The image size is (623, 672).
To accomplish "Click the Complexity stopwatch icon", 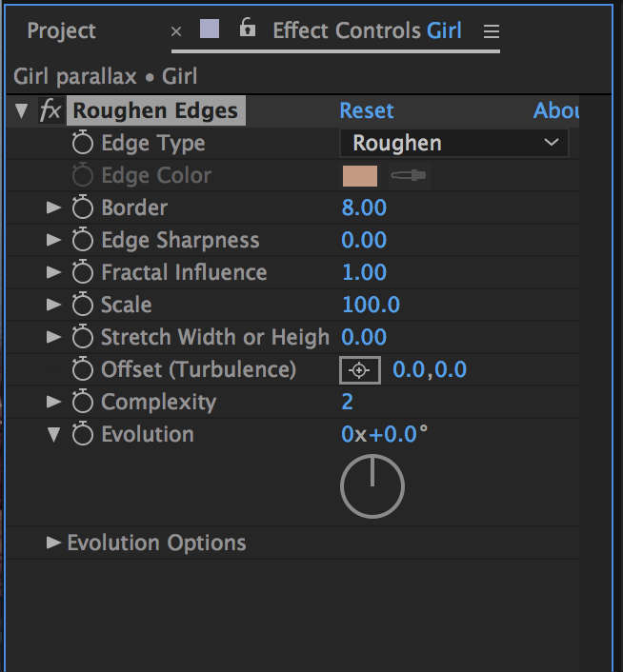I will (x=83, y=402).
